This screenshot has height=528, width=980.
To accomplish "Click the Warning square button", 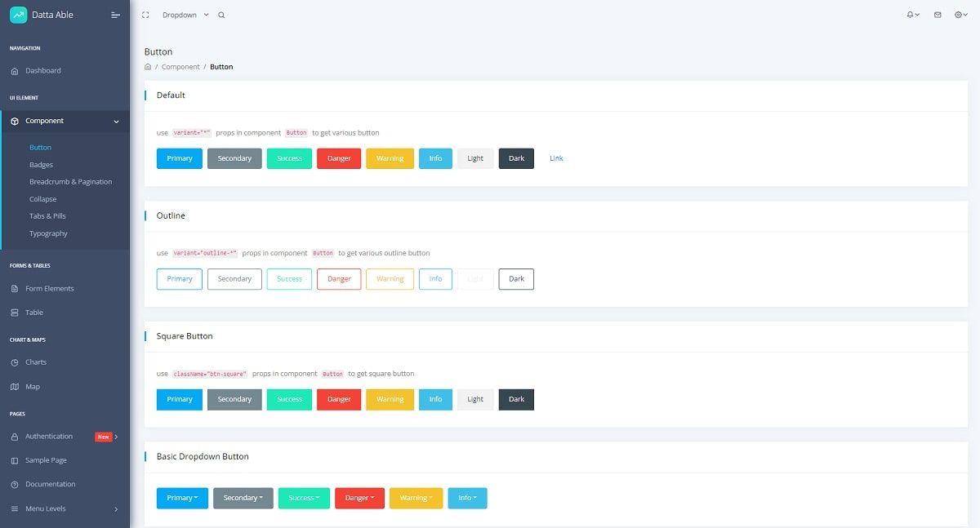I will (390, 399).
